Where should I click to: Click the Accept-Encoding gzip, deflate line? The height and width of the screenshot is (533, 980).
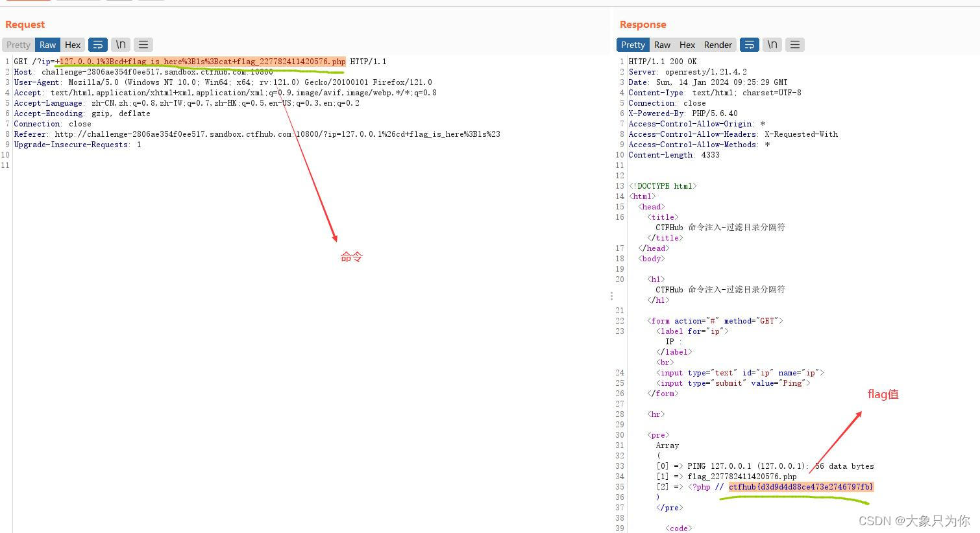click(82, 113)
